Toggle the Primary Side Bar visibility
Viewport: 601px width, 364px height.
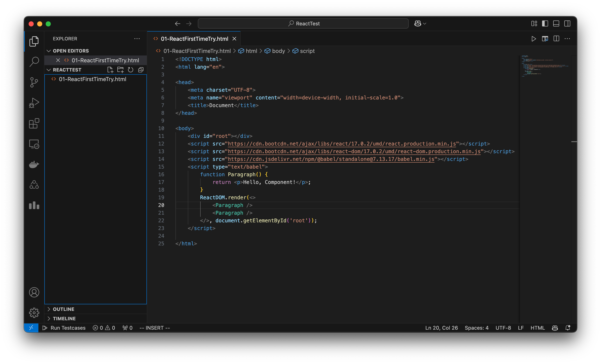(545, 23)
